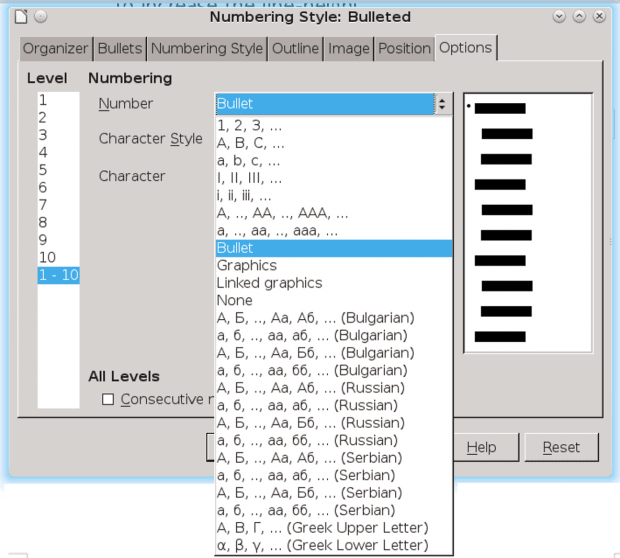
Task: Pick uppercase 'Аа, Бб' (Serbian) option
Action: pos(334,493)
